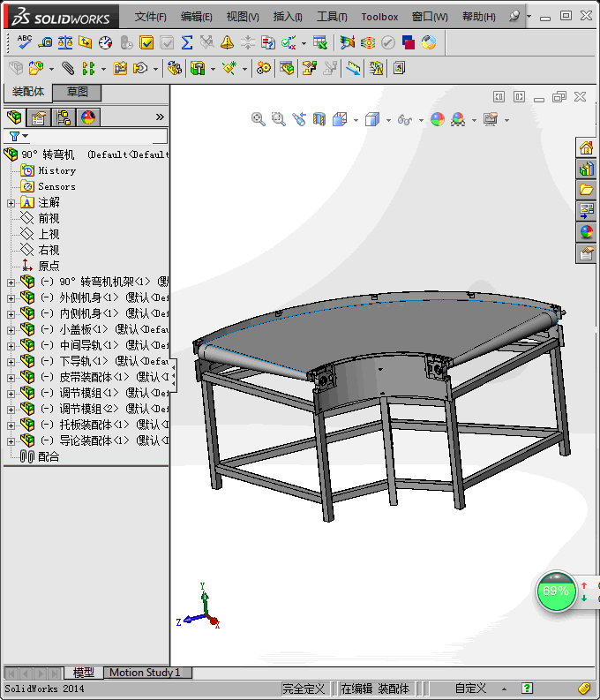This screenshot has height=700, width=600.
Task: Click the green 69% circular indicator
Action: pyautogui.click(x=555, y=591)
